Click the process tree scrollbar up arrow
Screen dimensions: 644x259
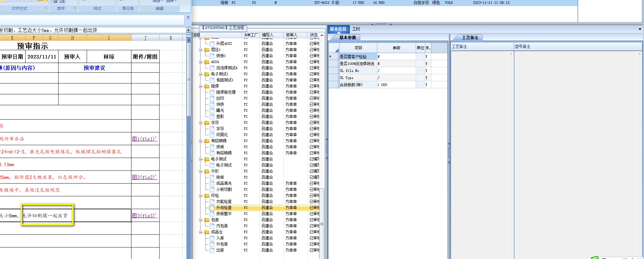[322, 35]
